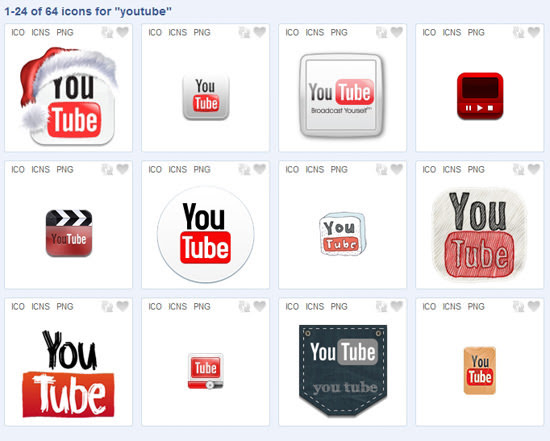Download Santa hat YouTube icon as PNG
550x441 pixels.
click(x=65, y=33)
